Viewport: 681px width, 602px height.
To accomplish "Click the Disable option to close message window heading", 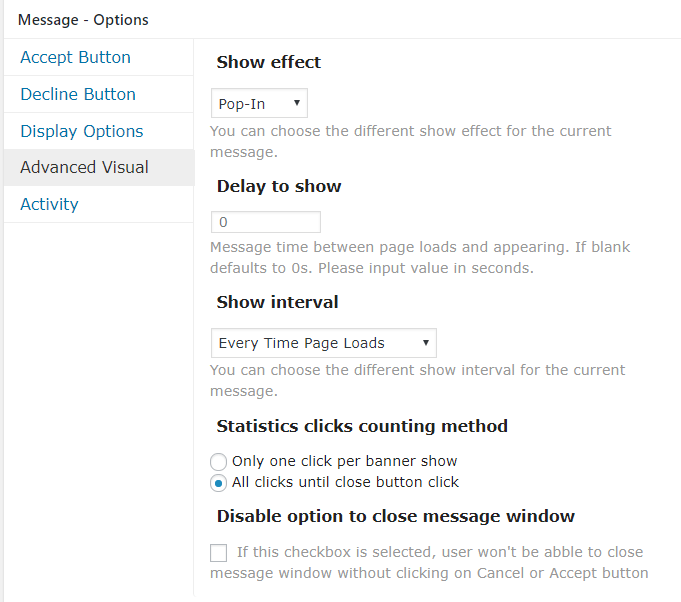I will (x=395, y=516).
